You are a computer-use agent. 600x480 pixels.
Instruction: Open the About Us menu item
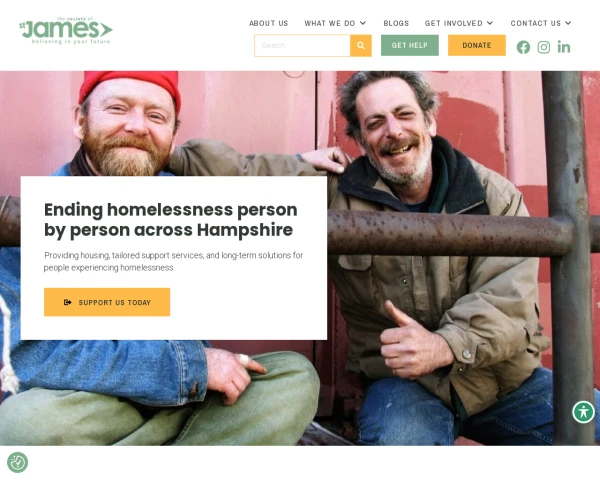click(x=268, y=23)
